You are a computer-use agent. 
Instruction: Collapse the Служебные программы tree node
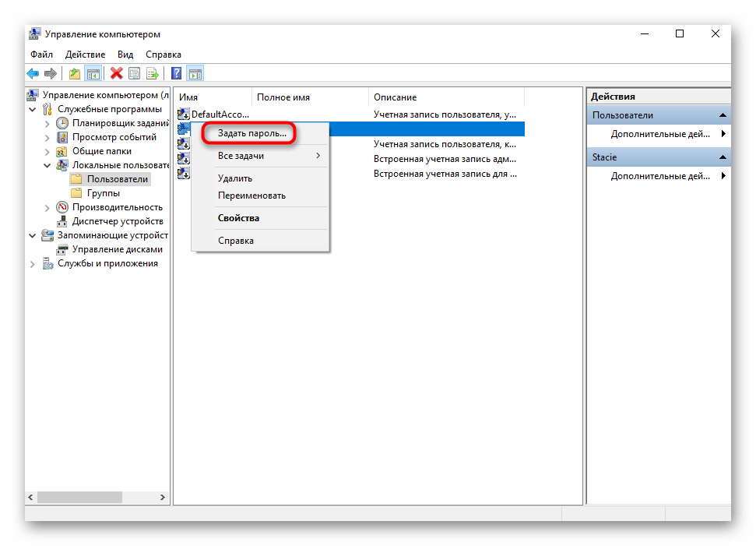pos(33,109)
